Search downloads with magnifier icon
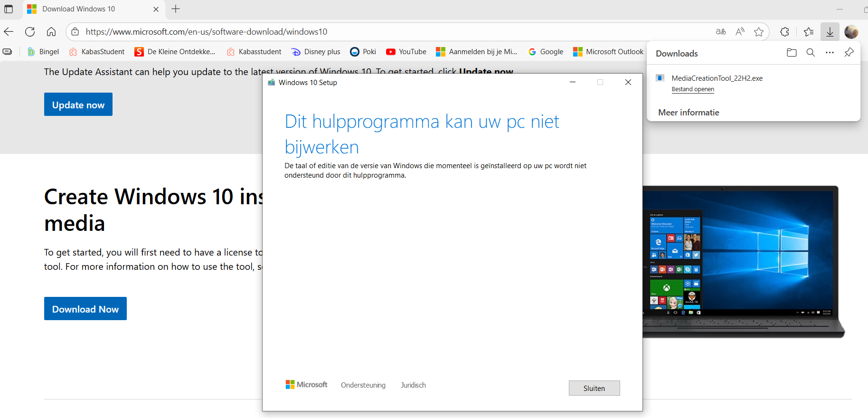 [811, 53]
